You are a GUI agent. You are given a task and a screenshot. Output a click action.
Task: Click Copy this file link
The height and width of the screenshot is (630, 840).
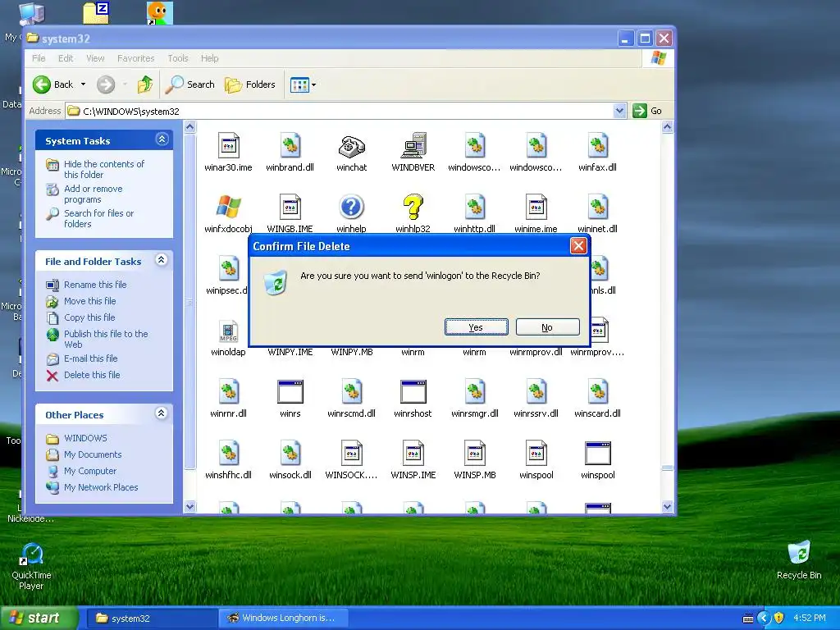[x=89, y=317]
